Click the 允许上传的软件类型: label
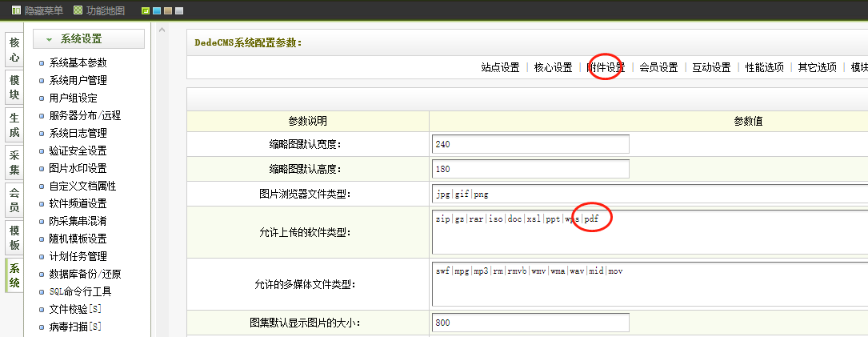 click(x=303, y=233)
